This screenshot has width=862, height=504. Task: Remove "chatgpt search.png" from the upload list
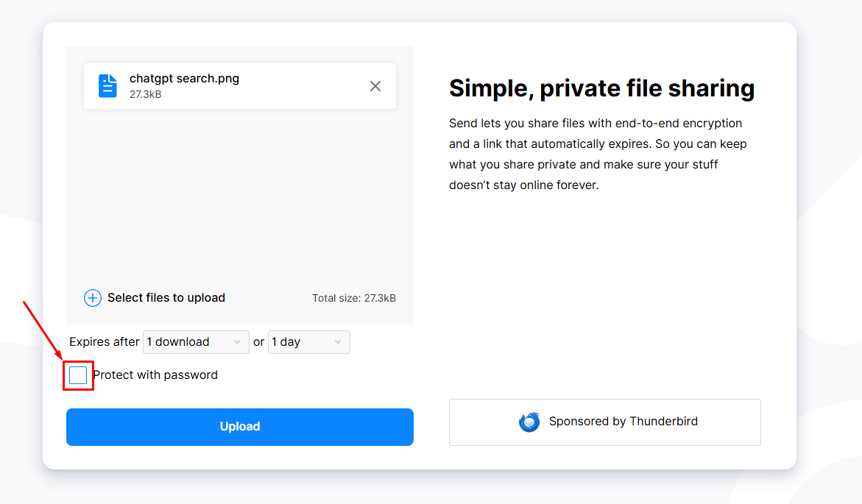[x=375, y=86]
